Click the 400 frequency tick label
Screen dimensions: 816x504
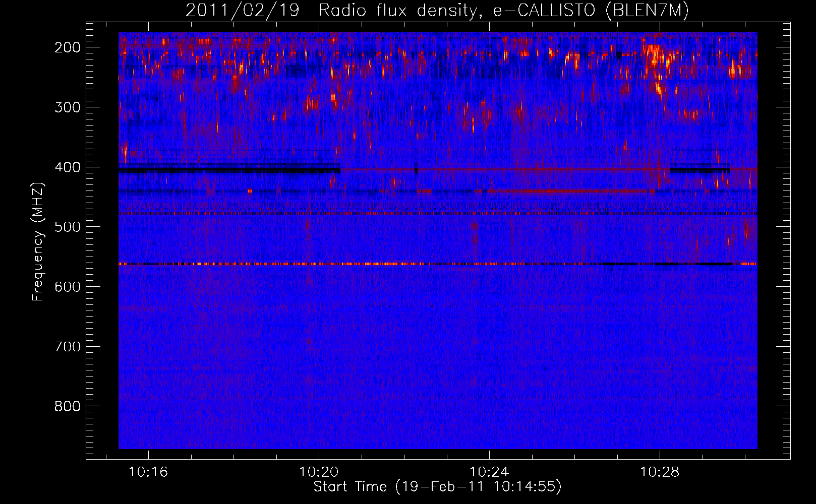point(68,167)
